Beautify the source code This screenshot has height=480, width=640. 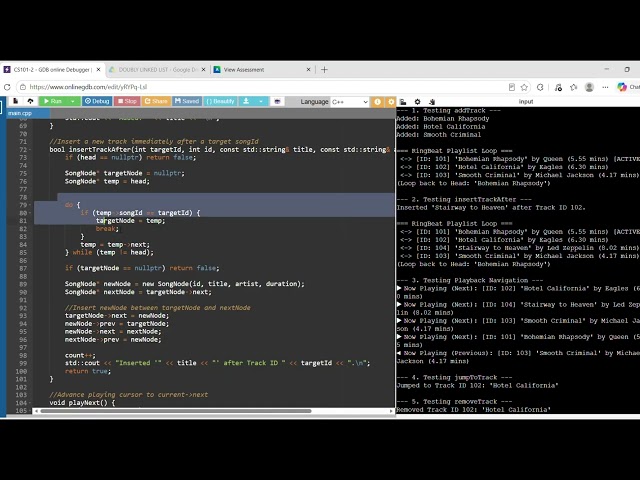click(x=220, y=101)
